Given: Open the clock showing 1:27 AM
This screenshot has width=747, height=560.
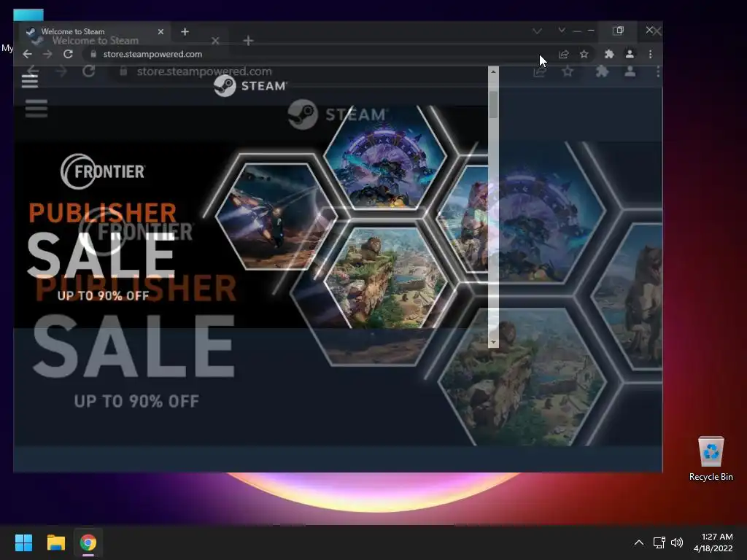Looking at the screenshot, I should tap(713, 542).
